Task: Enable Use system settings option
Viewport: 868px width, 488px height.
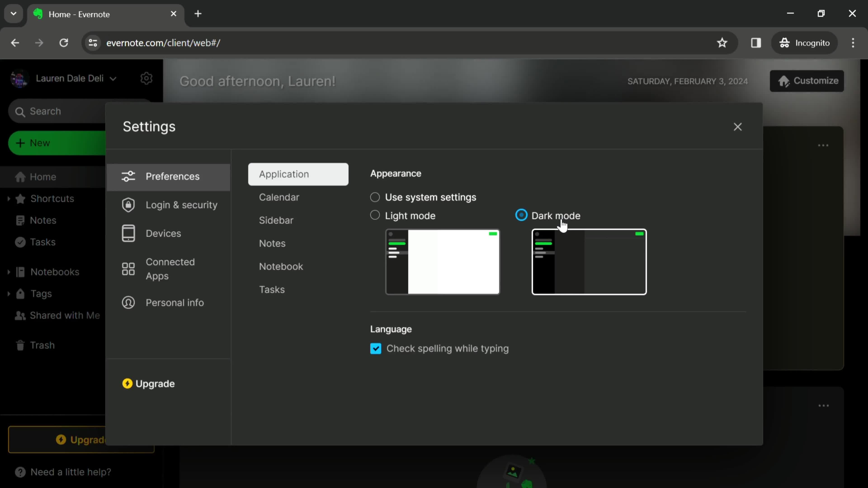Action: [375, 197]
